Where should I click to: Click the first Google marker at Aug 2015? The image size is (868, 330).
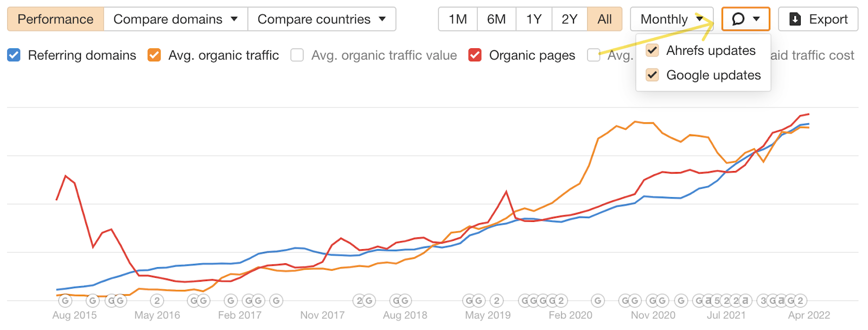[65, 301]
